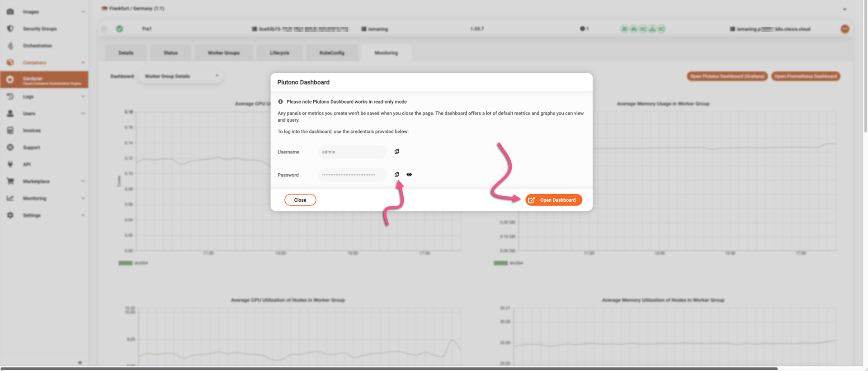Click Open Prometheus Dashboard button
Screen dimensions: 868x371
(x=805, y=76)
